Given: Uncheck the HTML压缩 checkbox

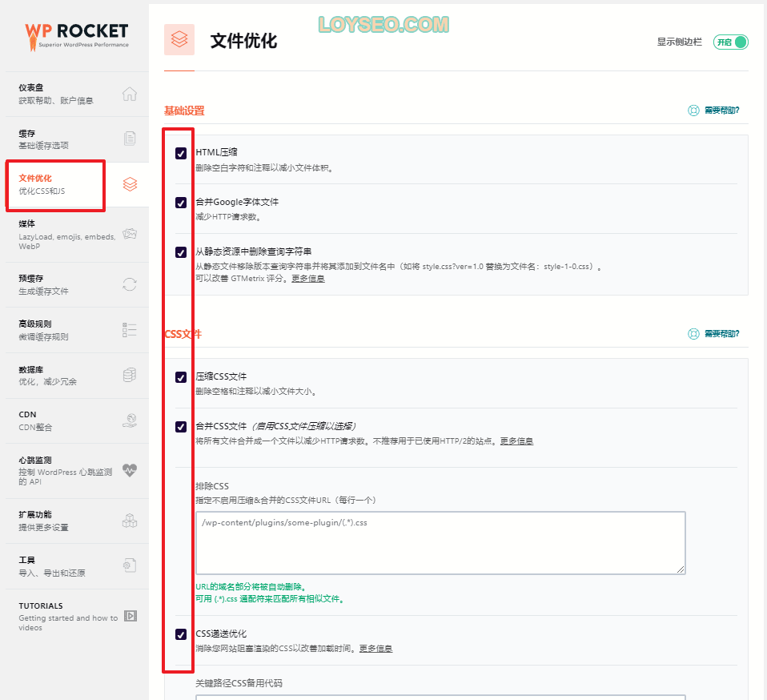Looking at the screenshot, I should pyautogui.click(x=181, y=154).
